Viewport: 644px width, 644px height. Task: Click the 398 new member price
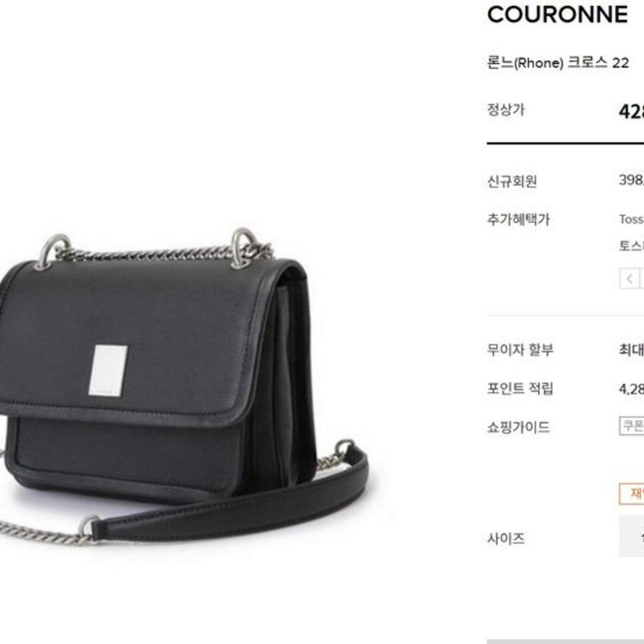pos(632,180)
